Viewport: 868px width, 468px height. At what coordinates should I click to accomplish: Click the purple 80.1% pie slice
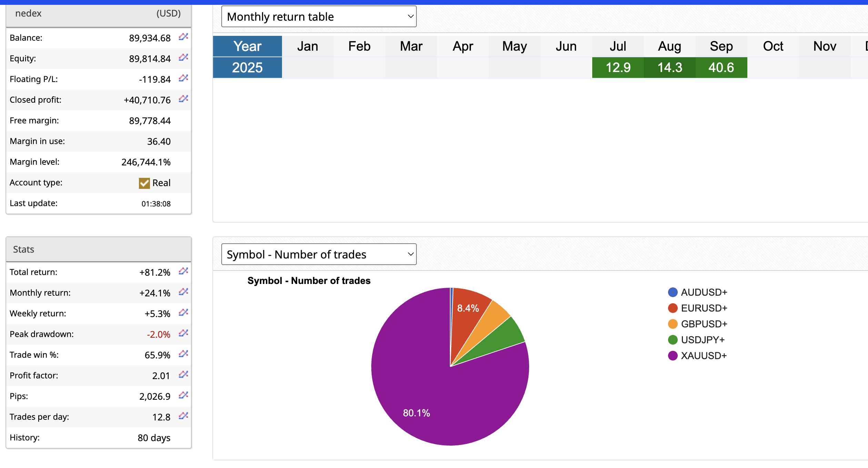[431, 396]
